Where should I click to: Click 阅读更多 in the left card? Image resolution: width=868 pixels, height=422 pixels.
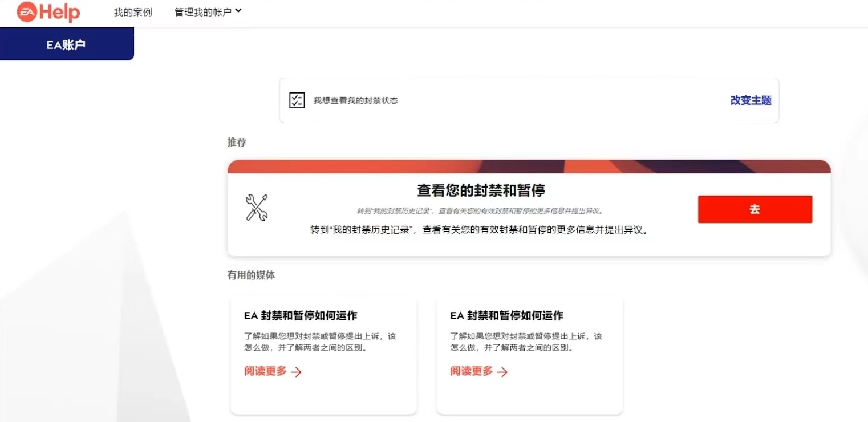[266, 371]
